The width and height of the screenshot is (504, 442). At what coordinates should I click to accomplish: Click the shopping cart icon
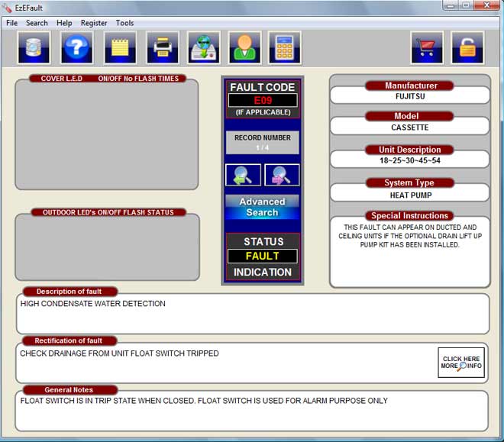tap(427, 47)
